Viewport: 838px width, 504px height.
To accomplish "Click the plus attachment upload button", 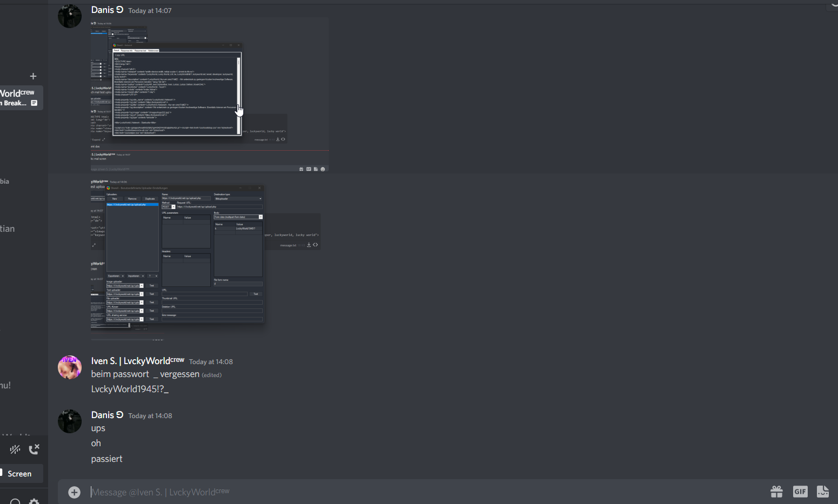I will click(x=74, y=492).
